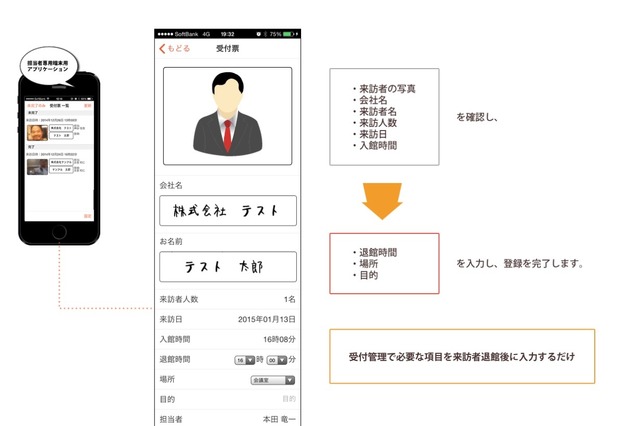Tap 更新 button on small phone

(88, 106)
